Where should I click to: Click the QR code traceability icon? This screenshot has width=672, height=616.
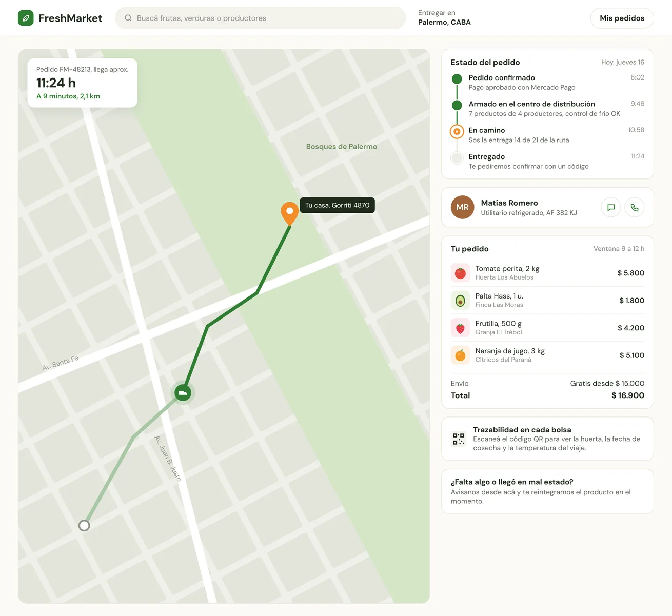[x=459, y=439]
